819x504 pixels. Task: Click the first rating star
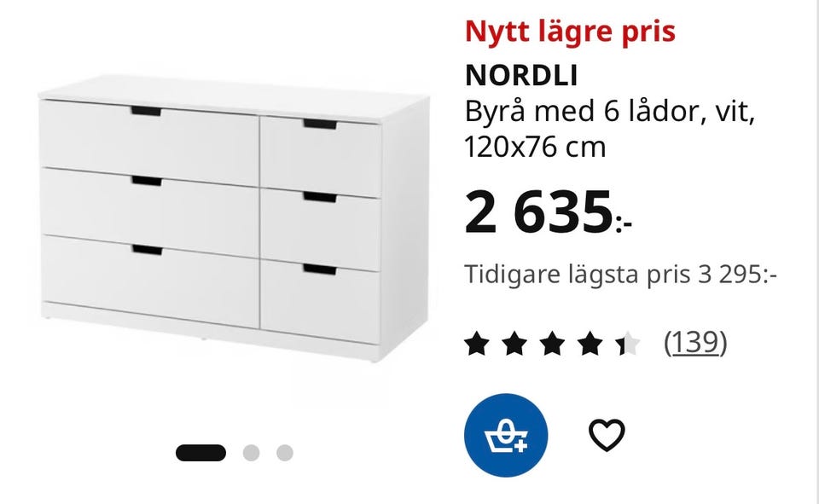pos(476,343)
